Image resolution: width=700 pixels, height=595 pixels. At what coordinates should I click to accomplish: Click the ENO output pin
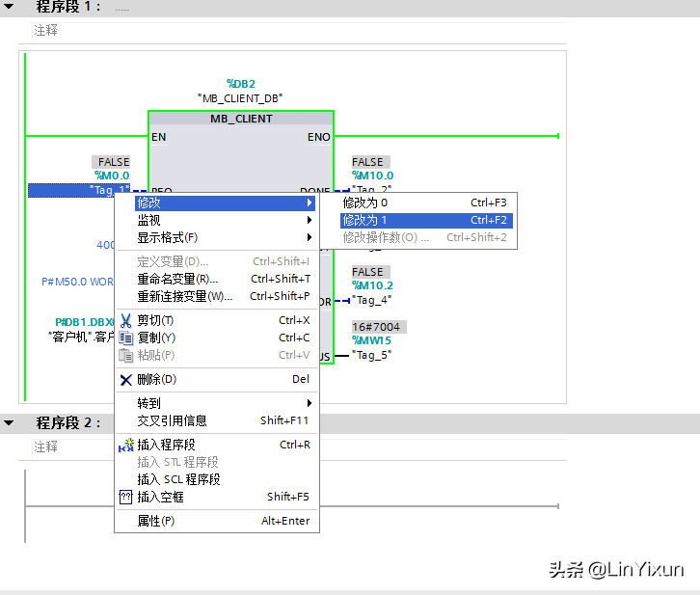(319, 137)
